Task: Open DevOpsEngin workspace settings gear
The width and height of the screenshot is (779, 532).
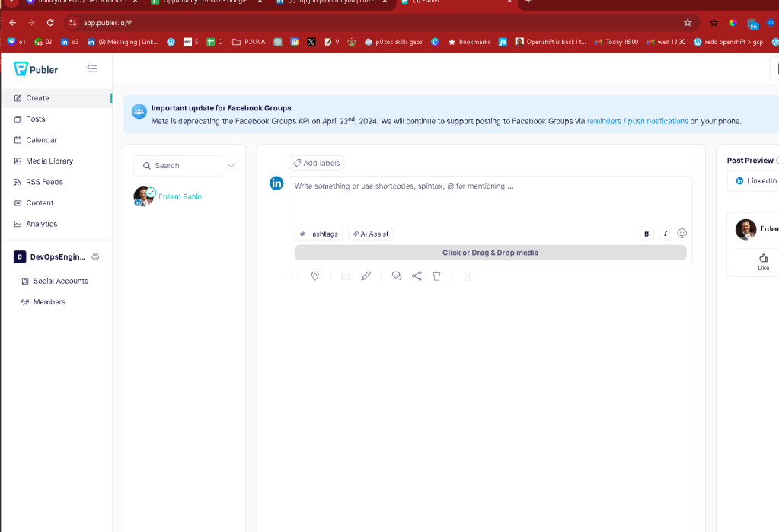Action: [x=95, y=256]
